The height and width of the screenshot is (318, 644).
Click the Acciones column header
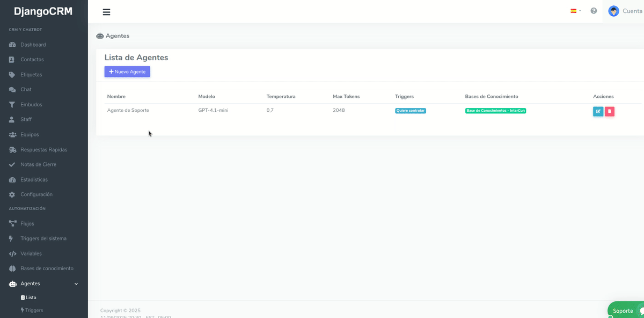coord(603,97)
